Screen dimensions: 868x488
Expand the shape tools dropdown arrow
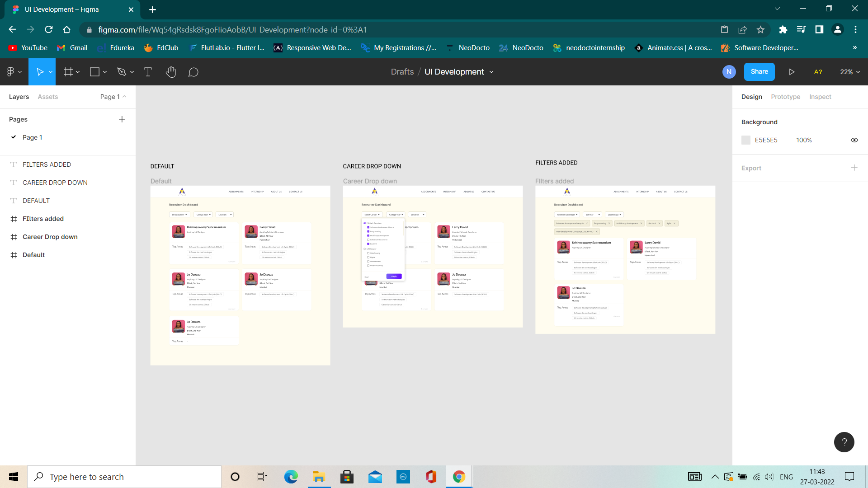pos(105,72)
